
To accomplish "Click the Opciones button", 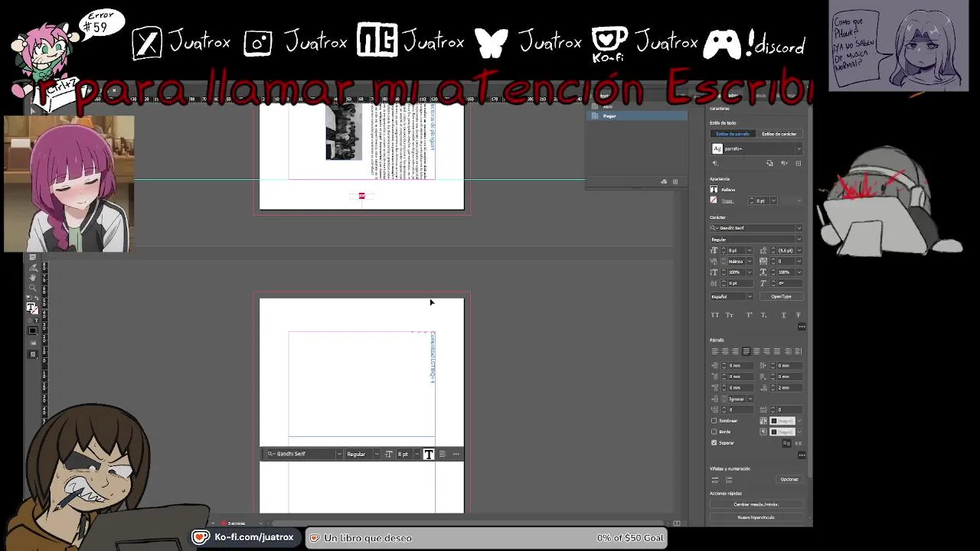I will 789,479.
